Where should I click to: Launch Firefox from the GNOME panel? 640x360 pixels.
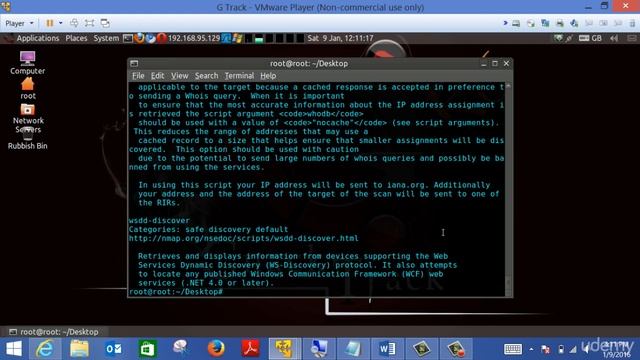139,38
